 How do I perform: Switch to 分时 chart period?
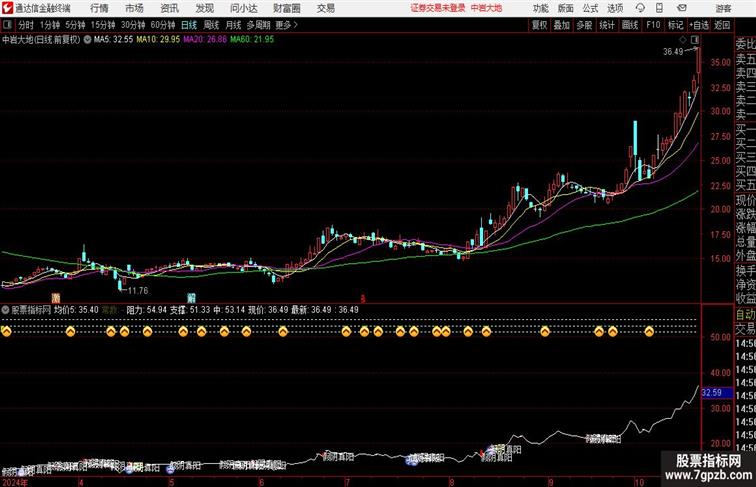click(26, 25)
